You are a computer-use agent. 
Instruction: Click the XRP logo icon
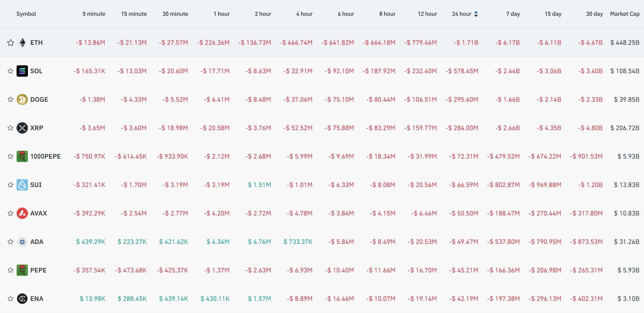pyautogui.click(x=22, y=128)
